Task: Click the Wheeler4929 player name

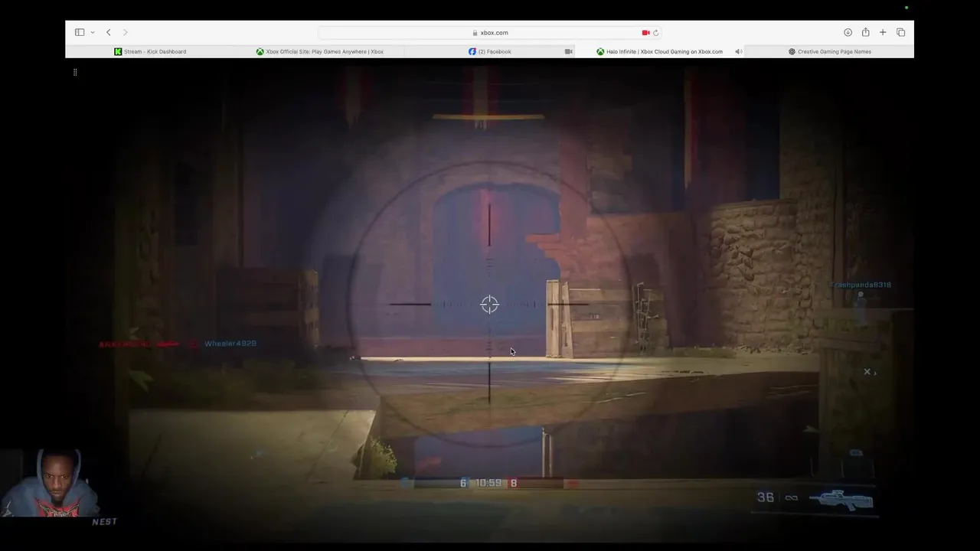Action: (230, 344)
